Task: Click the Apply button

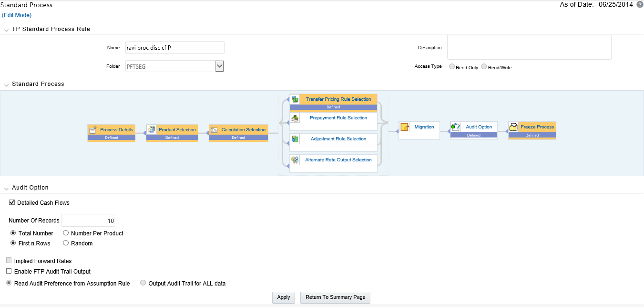Action: coord(284,297)
